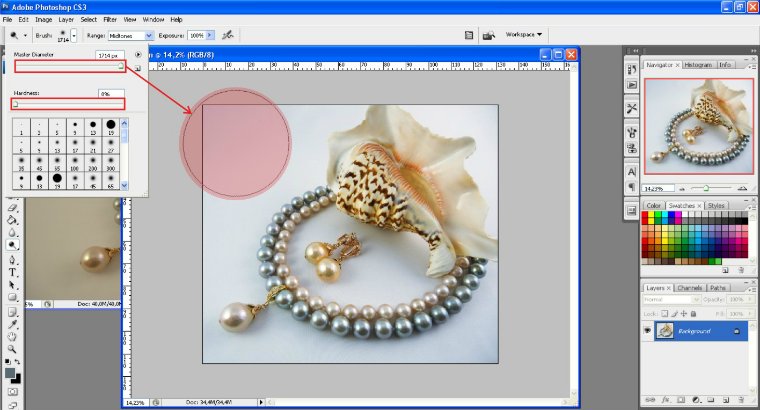Open the Exposure slider arrow

coord(210,35)
